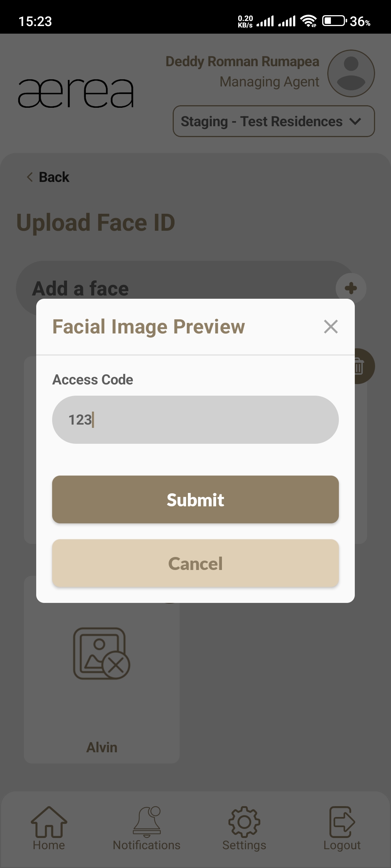Open the Settings gear tab
This screenshot has height=868, width=391.
tap(244, 828)
